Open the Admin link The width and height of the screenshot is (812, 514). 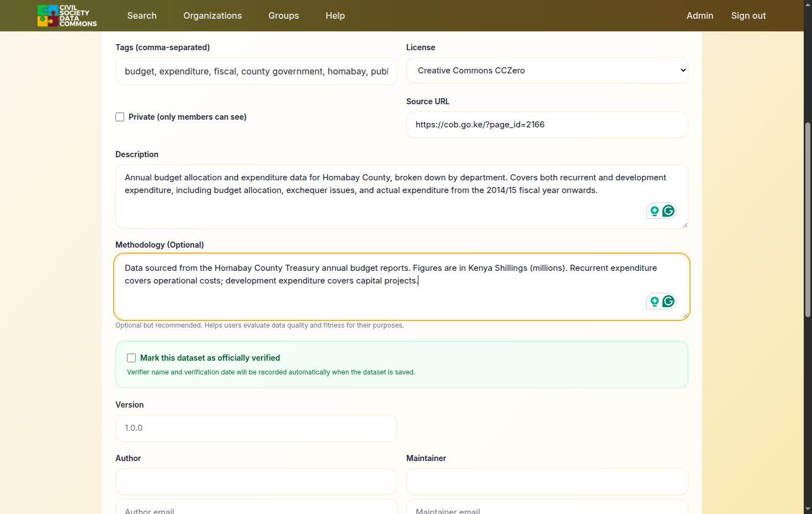click(x=700, y=15)
